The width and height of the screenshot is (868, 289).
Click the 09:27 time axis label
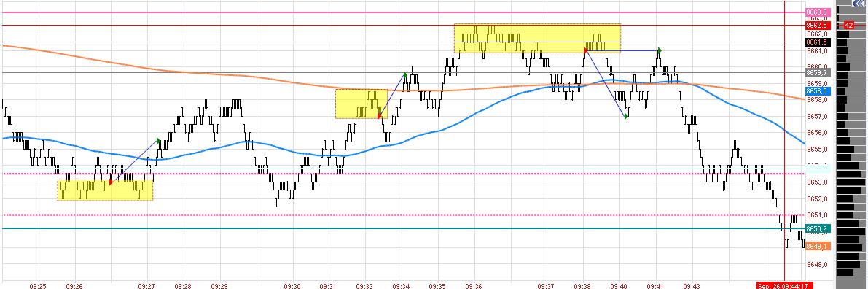pyautogui.click(x=146, y=286)
